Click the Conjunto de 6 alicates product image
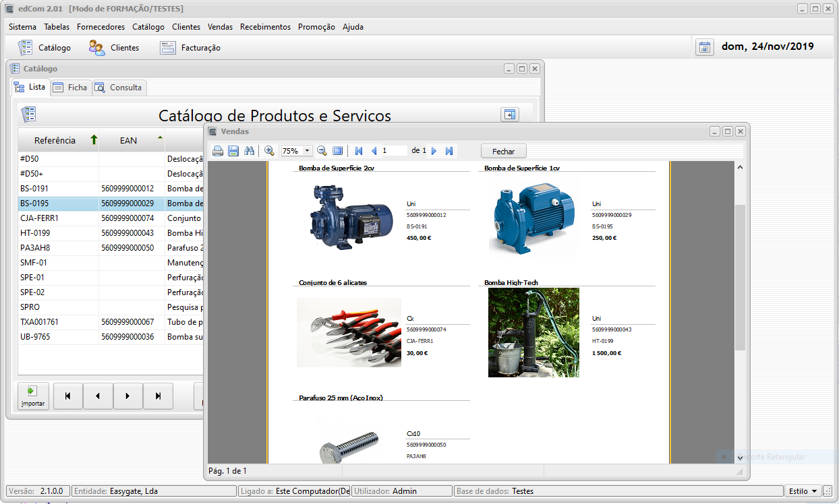The height and width of the screenshot is (504, 839). click(349, 332)
